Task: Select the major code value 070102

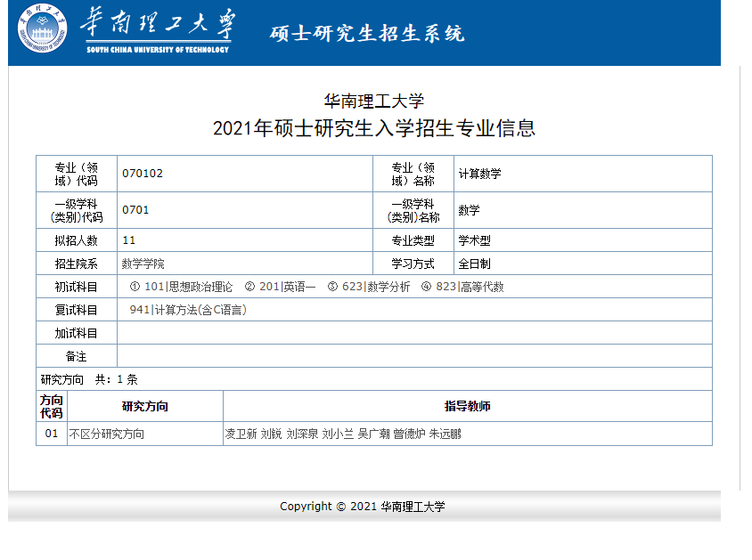Action: (143, 174)
